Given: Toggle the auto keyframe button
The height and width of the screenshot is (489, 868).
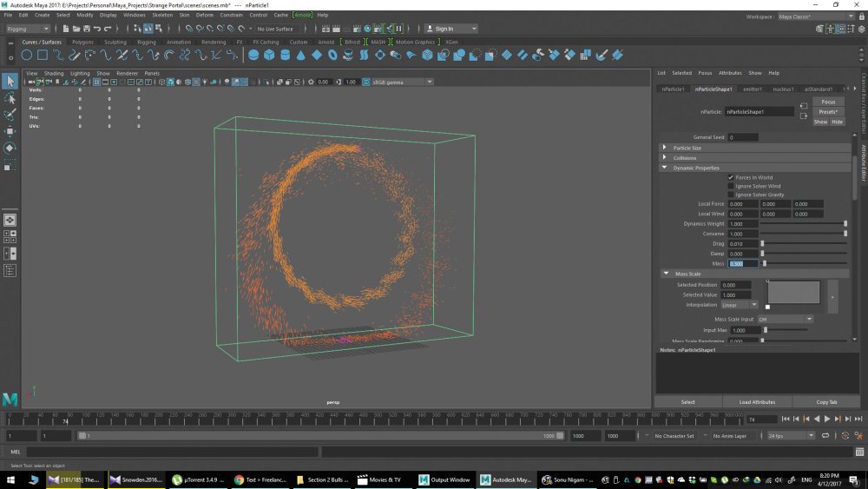Looking at the screenshot, I should (845, 436).
